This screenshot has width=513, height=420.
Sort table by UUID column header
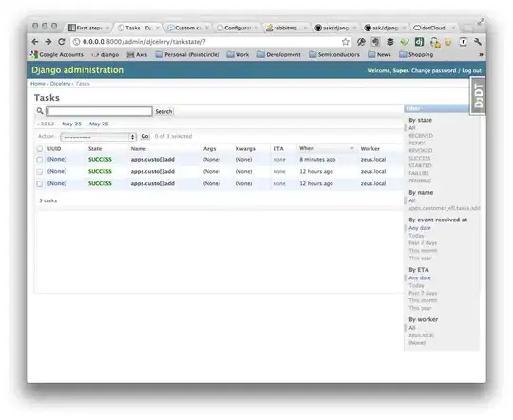(x=54, y=148)
